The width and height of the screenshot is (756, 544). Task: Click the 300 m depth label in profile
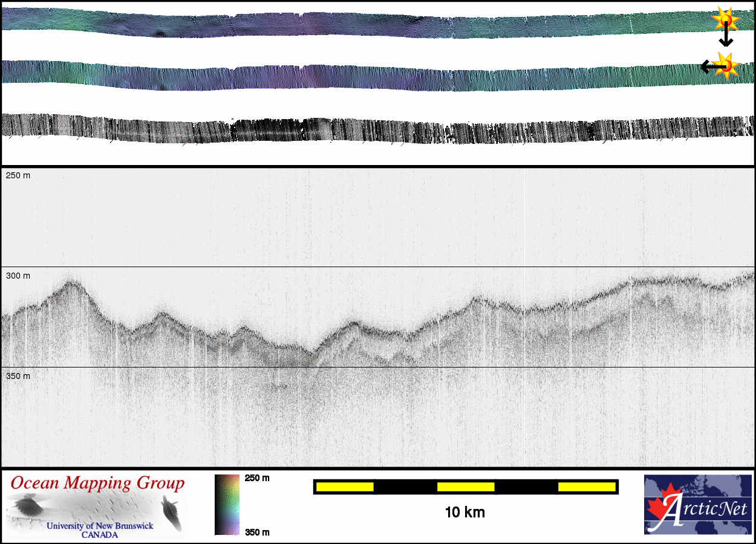tap(18, 276)
